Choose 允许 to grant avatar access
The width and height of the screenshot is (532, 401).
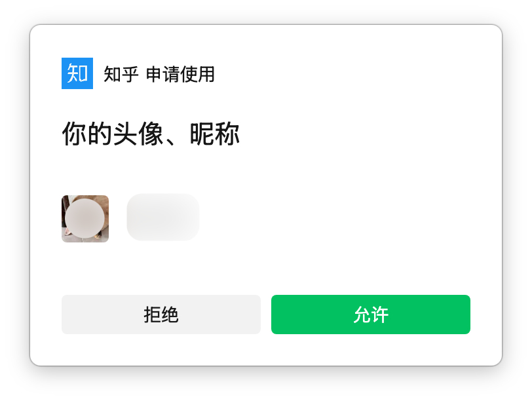pos(371,315)
